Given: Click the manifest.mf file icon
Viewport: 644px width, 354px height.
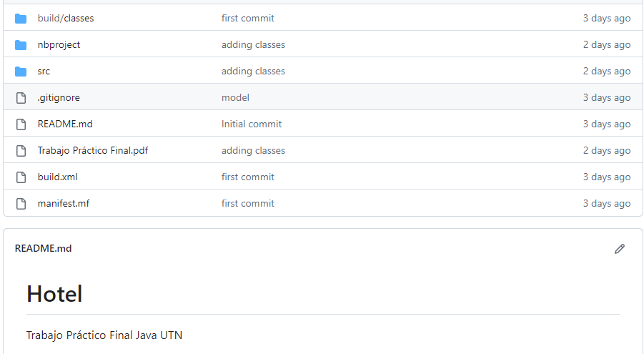Looking at the screenshot, I should coord(21,204).
